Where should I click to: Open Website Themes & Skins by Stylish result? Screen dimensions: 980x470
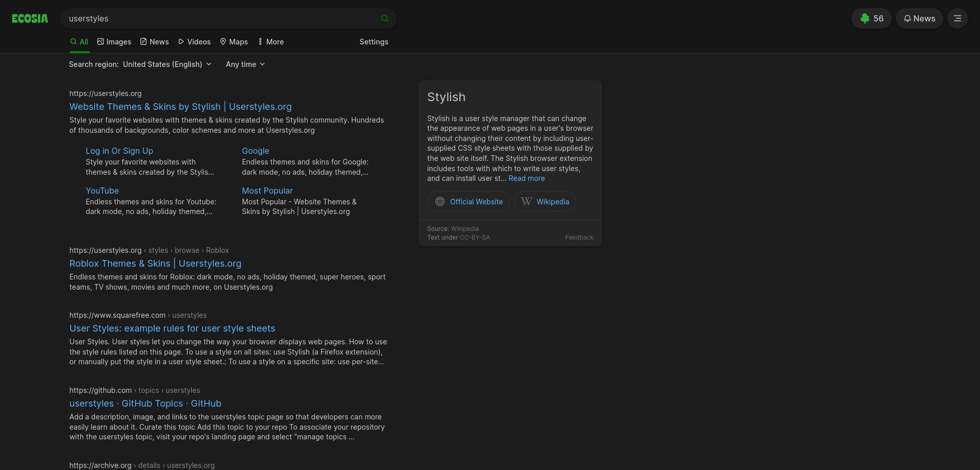(x=181, y=107)
